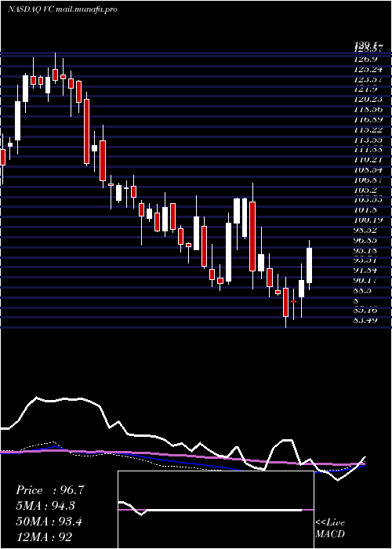The image size is (392, 549).
Task: Click the 96.85 price axis label
Action: click(366, 241)
